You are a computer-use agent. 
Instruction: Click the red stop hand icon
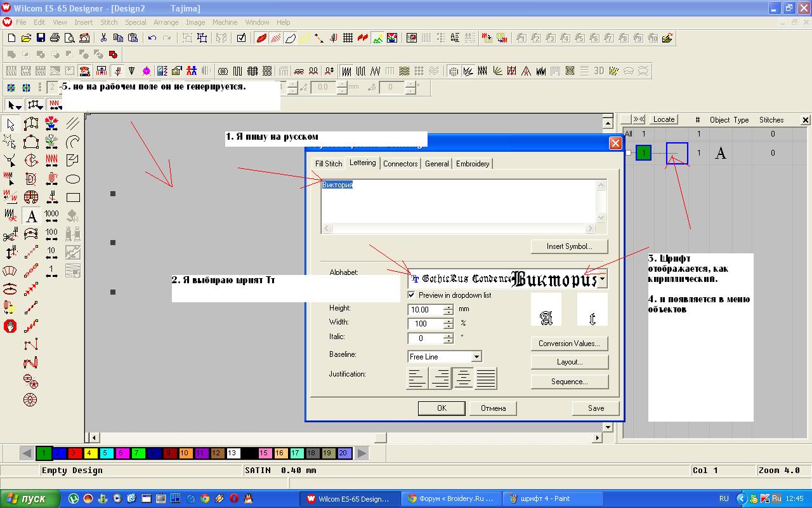point(10,326)
